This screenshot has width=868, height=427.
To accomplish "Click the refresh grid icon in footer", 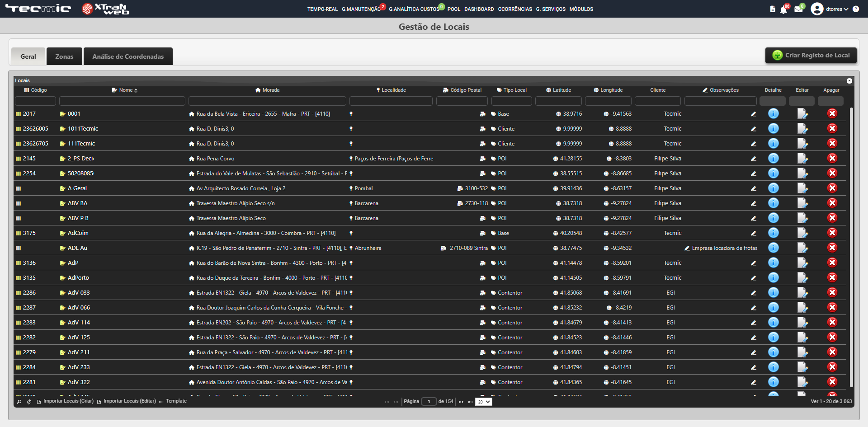I will [x=29, y=401].
